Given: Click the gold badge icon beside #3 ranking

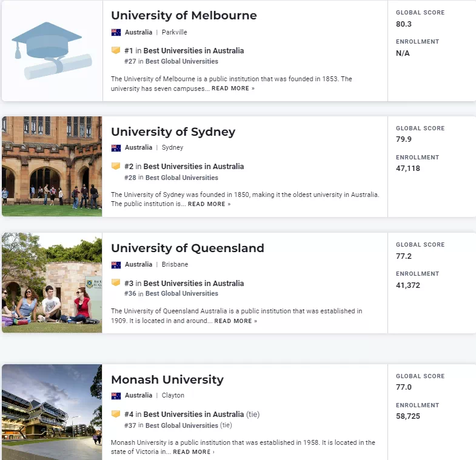Looking at the screenshot, I should (116, 282).
